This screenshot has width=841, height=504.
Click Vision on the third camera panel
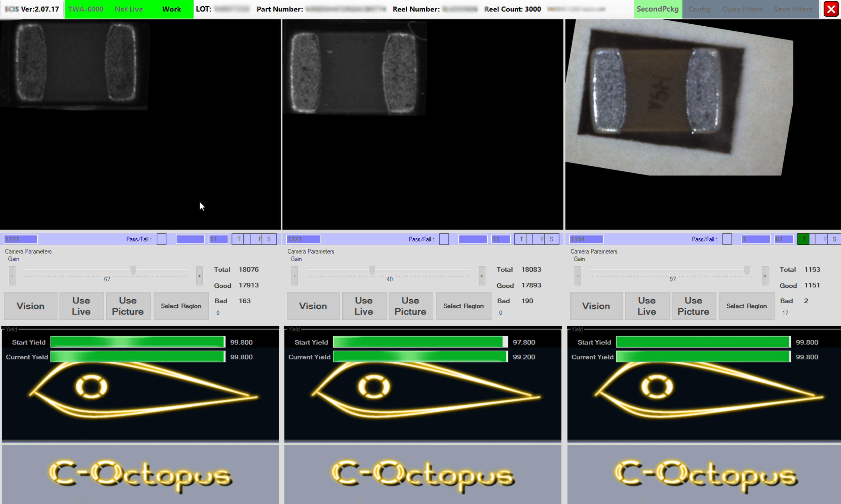tap(596, 306)
